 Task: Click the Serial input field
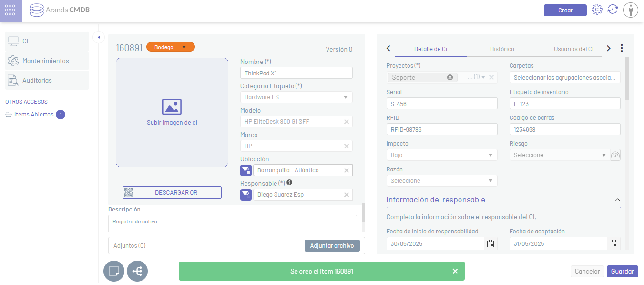coord(441,104)
